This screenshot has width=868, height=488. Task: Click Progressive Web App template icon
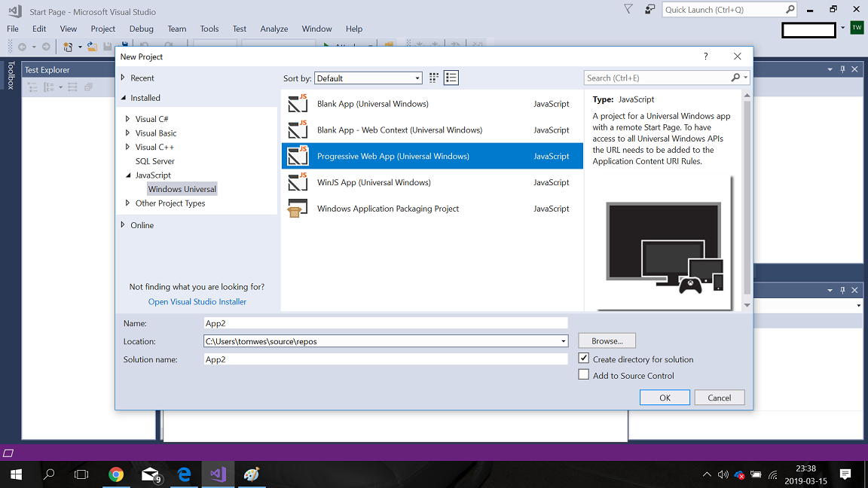pos(298,156)
